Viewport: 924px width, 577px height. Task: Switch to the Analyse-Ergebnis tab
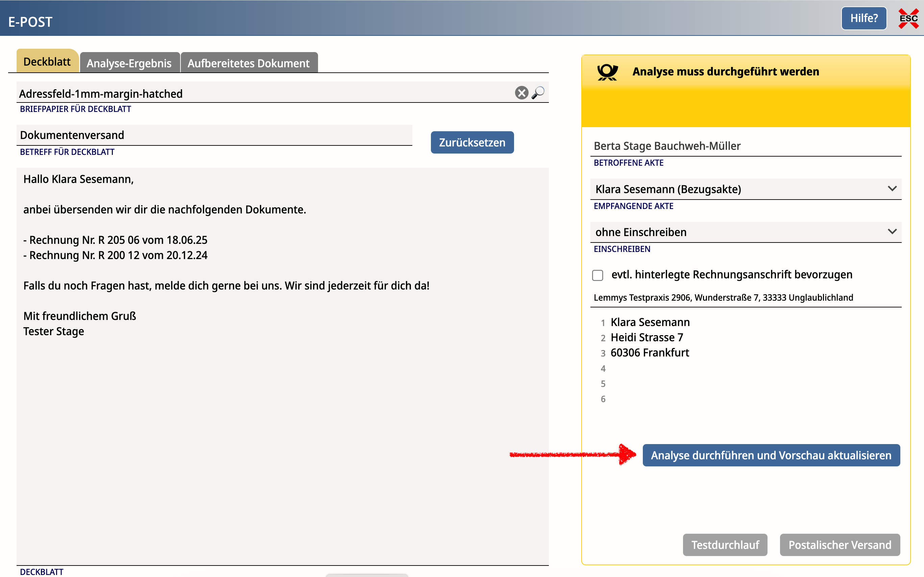point(129,63)
